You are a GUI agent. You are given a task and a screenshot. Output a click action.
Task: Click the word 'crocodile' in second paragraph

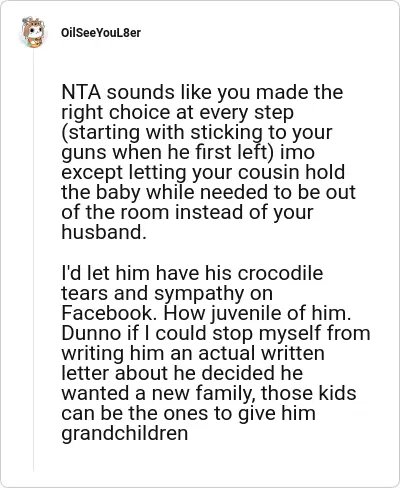tap(280, 273)
